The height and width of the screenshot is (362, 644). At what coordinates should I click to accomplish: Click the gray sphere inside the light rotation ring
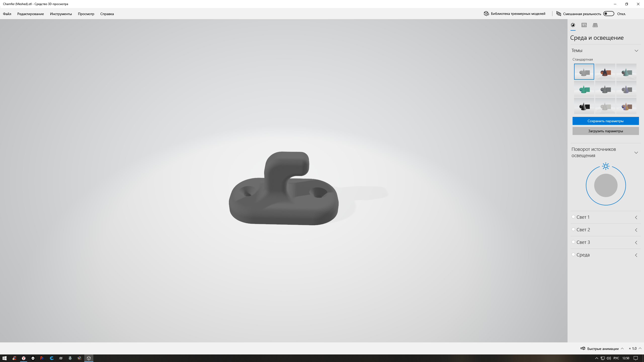click(x=606, y=185)
